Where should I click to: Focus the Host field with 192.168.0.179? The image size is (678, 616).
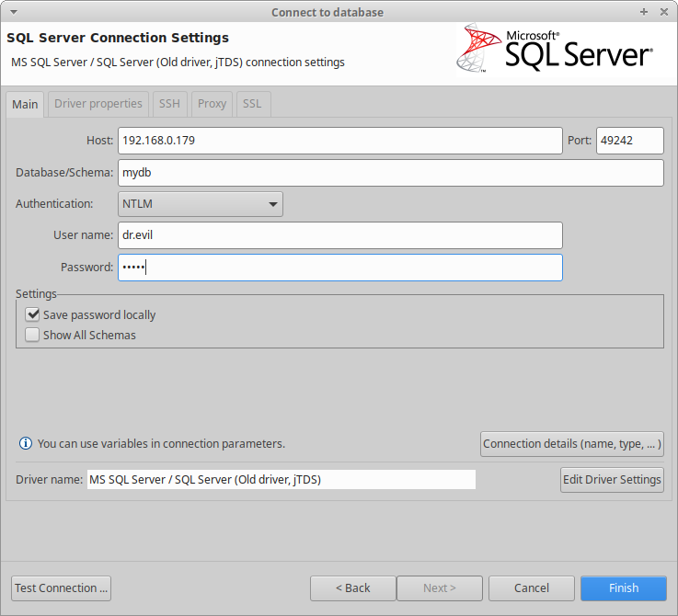tap(340, 141)
